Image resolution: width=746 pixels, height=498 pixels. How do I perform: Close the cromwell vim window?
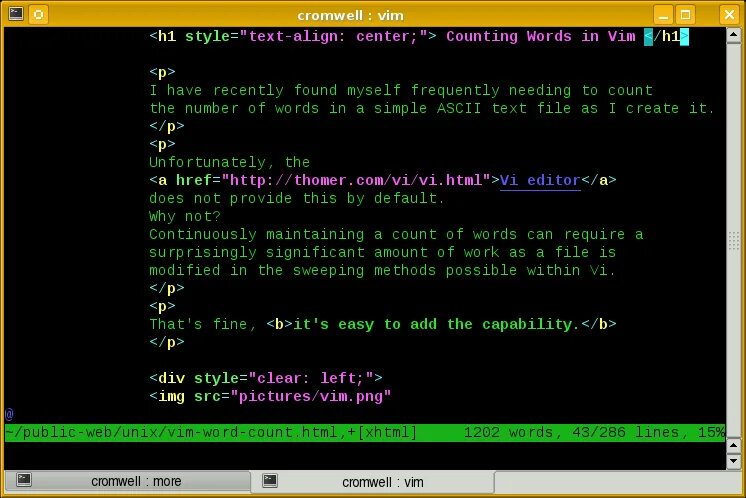pos(729,15)
